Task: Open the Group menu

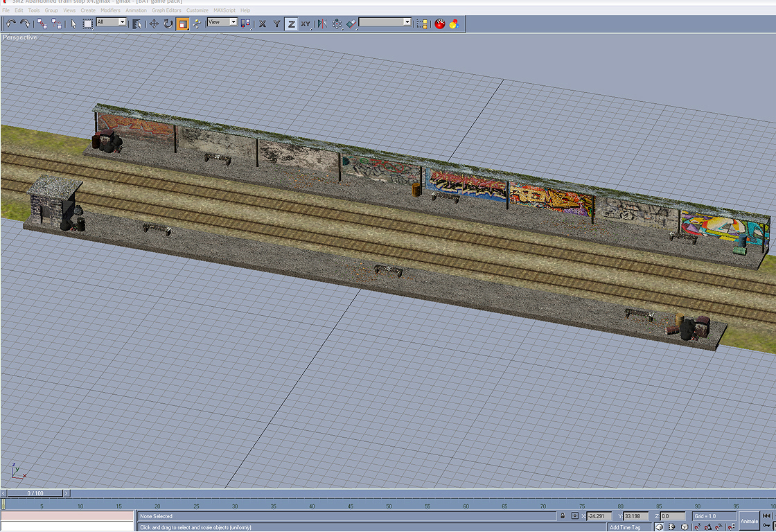Action: (x=51, y=10)
